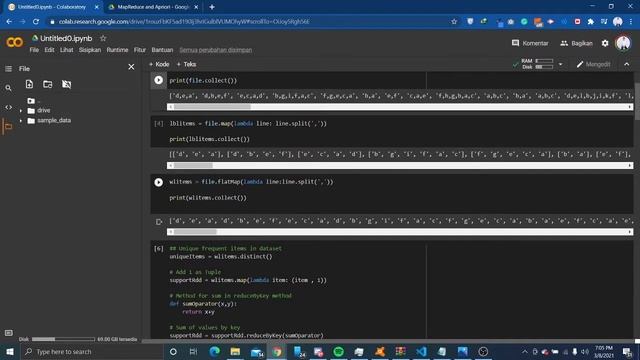Open Komentar comments panel
The width and height of the screenshot is (640, 360).
530,43
